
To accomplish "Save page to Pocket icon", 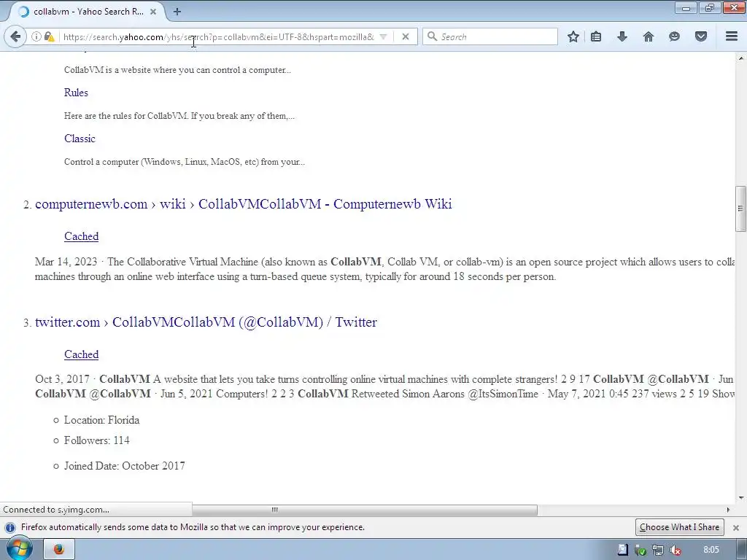I will 701,36.
